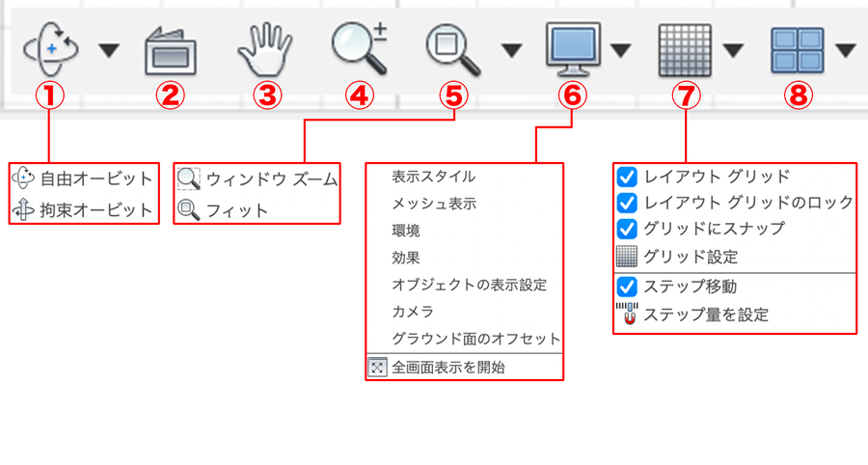The image size is (868, 465).
Task: Select the zoom in/out magnifier tool
Action: 360,48
